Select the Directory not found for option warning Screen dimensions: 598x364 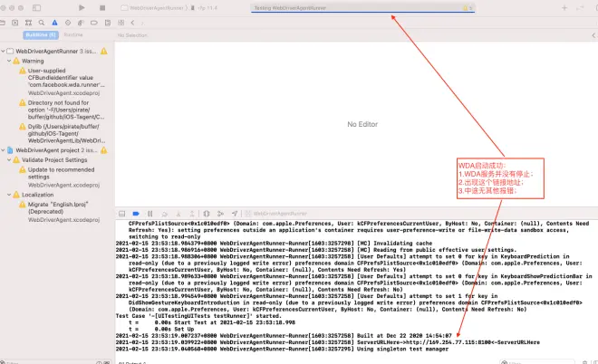tap(65, 110)
